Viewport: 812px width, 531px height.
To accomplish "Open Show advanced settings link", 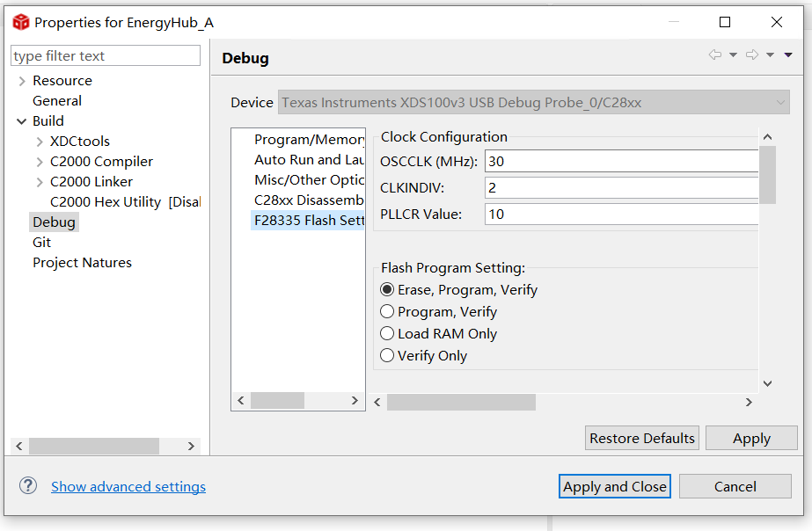I will (x=128, y=487).
